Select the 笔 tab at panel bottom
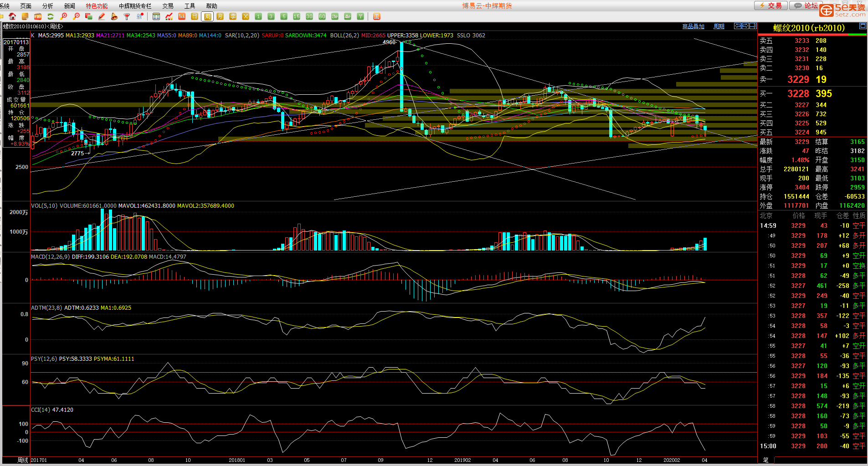The height and width of the screenshot is (466, 868). [x=765, y=460]
